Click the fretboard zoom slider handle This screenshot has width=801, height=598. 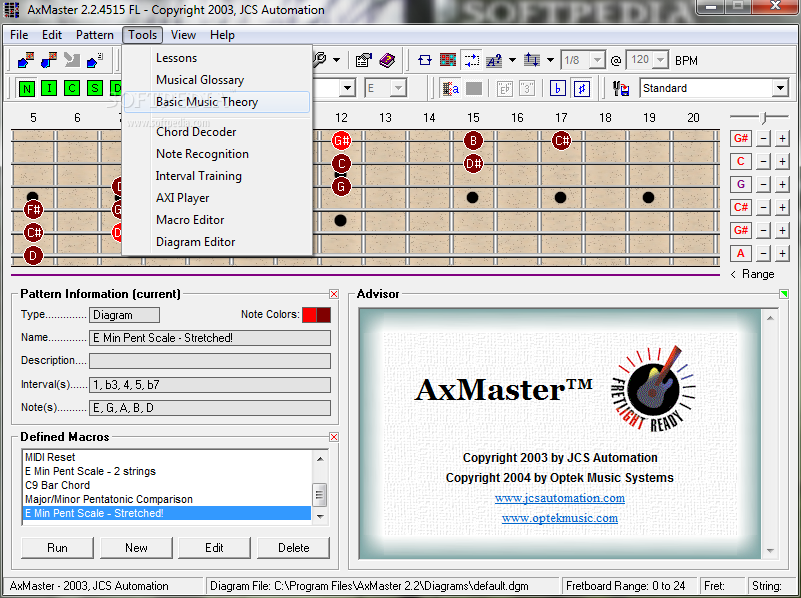764,118
